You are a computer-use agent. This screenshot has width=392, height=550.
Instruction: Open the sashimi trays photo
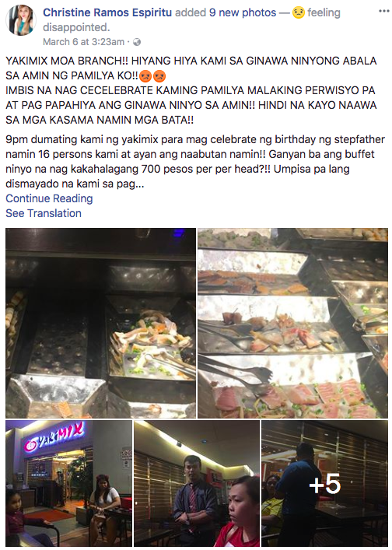292,323
